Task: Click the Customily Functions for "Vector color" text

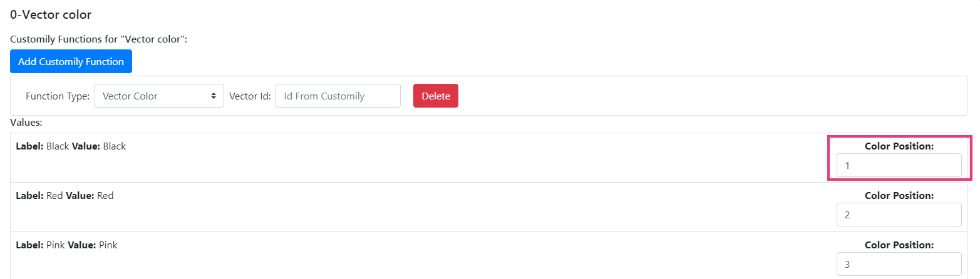Action: point(99,39)
